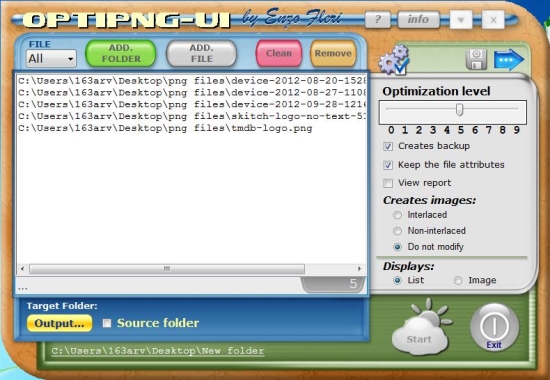Select the Do not modify radio button
The image size is (550, 380).
coord(397,247)
